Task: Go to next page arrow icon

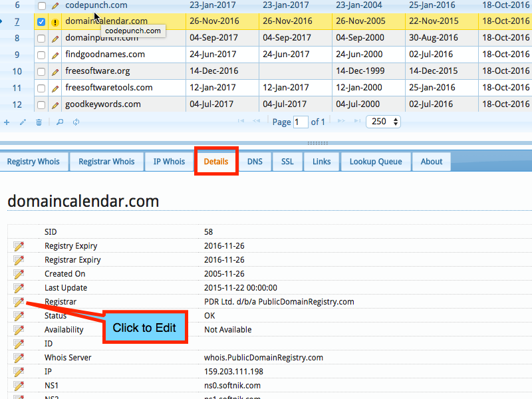Action: coord(341,121)
